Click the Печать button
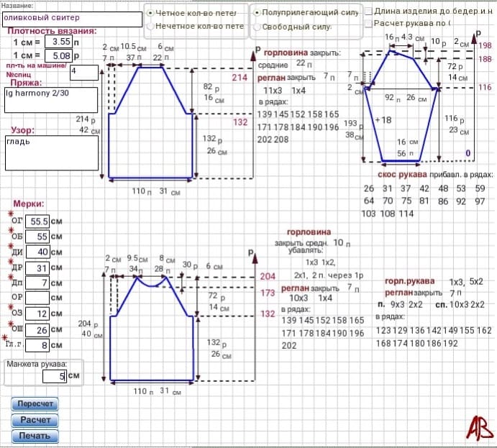 [35, 436]
